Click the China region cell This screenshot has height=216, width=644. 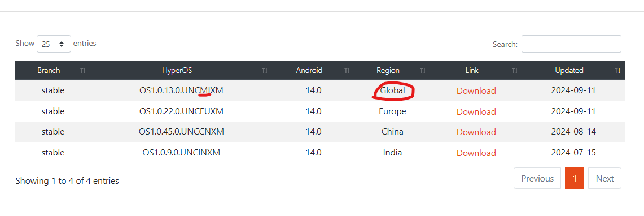coord(392,132)
